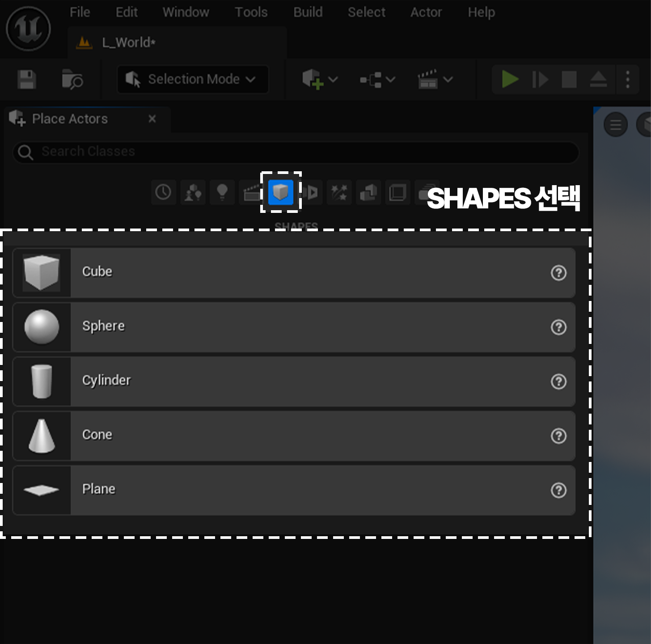This screenshot has width=651, height=644.
Task: Click the Unreal Engine logo icon
Action: [29, 29]
